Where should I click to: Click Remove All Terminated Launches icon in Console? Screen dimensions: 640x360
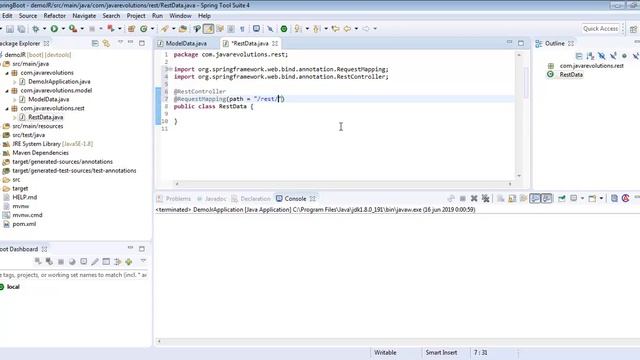(485, 198)
